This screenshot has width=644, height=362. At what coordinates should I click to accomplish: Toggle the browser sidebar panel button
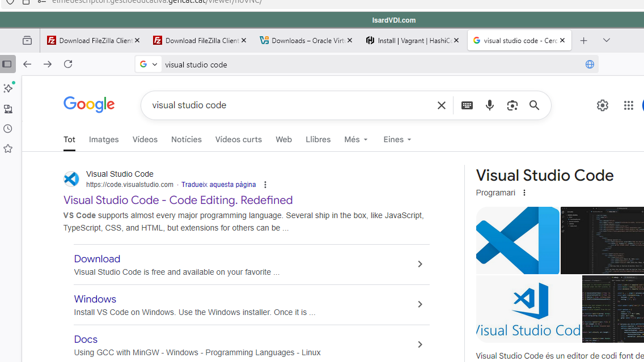tap(7, 64)
